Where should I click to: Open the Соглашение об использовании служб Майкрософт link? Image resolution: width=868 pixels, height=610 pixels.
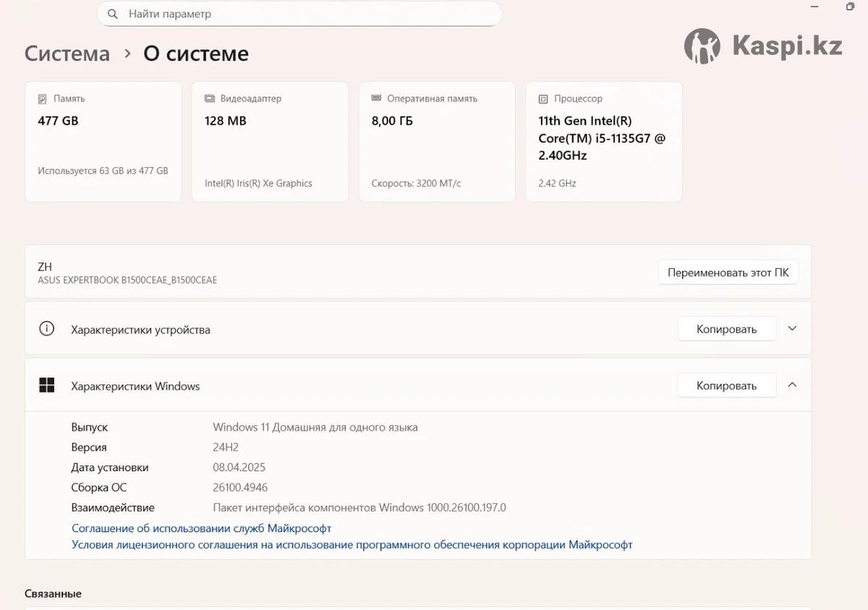201,528
